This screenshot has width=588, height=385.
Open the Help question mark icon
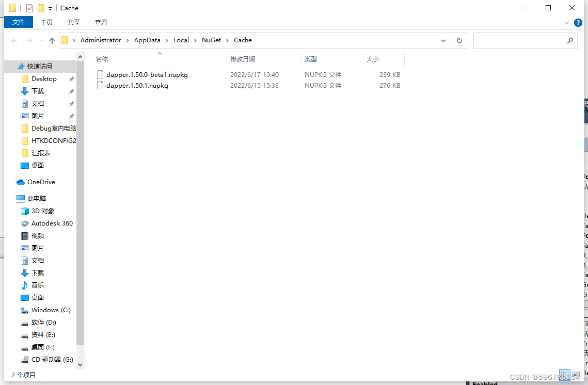[x=578, y=23]
